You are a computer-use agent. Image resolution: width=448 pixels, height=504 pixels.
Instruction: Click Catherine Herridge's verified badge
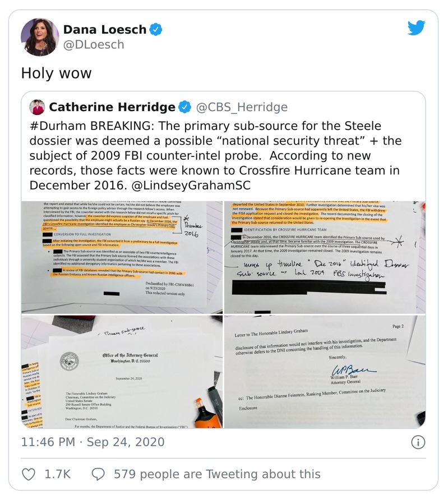point(185,107)
